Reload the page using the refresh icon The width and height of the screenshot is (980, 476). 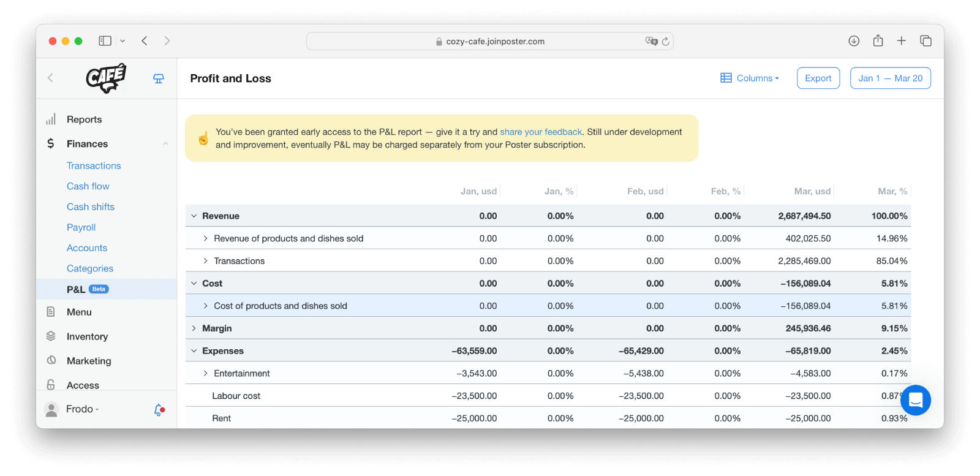tap(666, 42)
